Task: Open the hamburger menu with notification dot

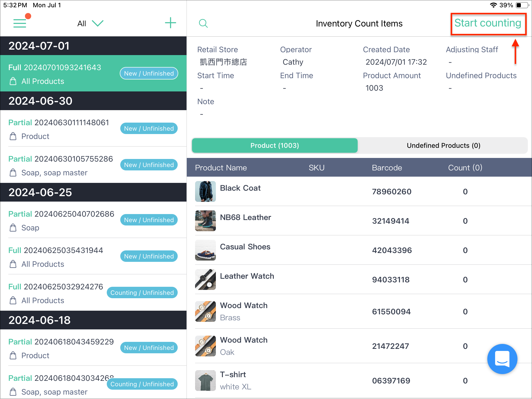Action: coord(20,23)
